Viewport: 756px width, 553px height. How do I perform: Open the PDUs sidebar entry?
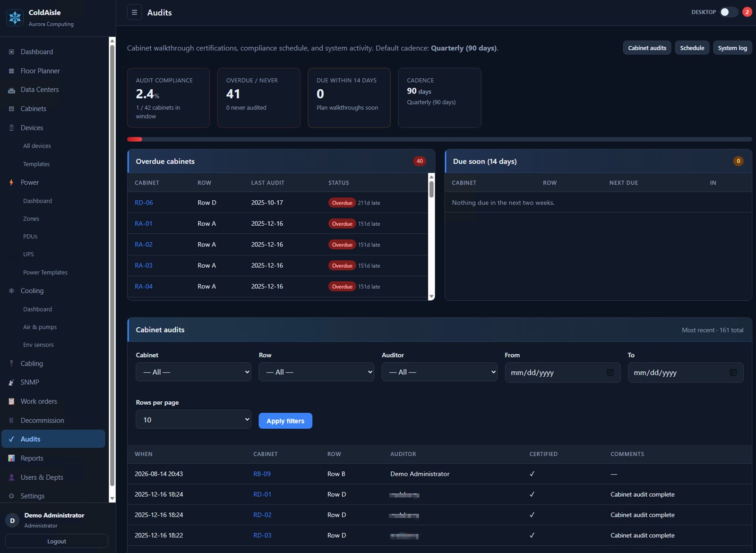tap(30, 237)
